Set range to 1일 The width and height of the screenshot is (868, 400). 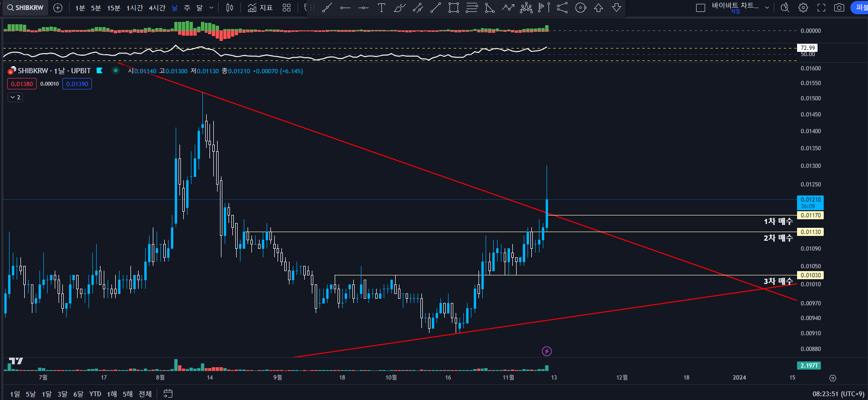15,394
